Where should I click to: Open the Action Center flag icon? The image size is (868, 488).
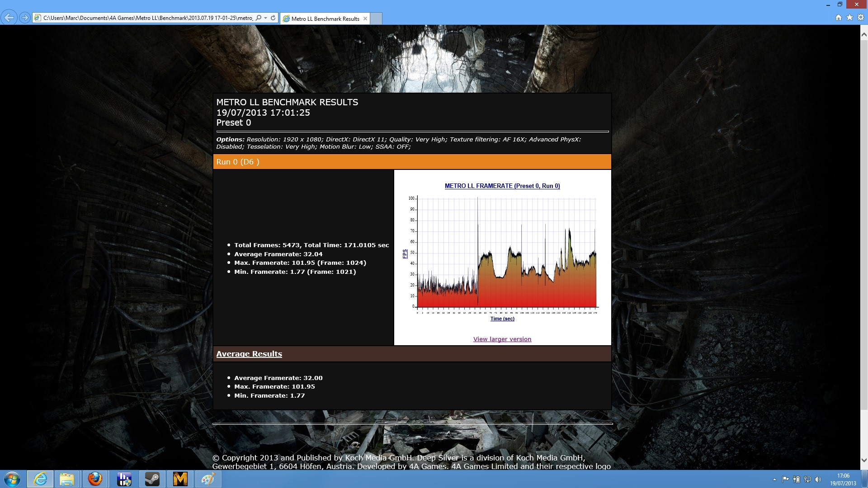[785, 479]
